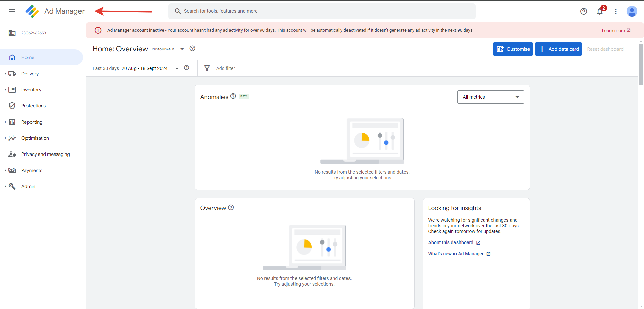Click the Inventory icon
Image resolution: width=644 pixels, height=309 pixels.
[x=12, y=90]
